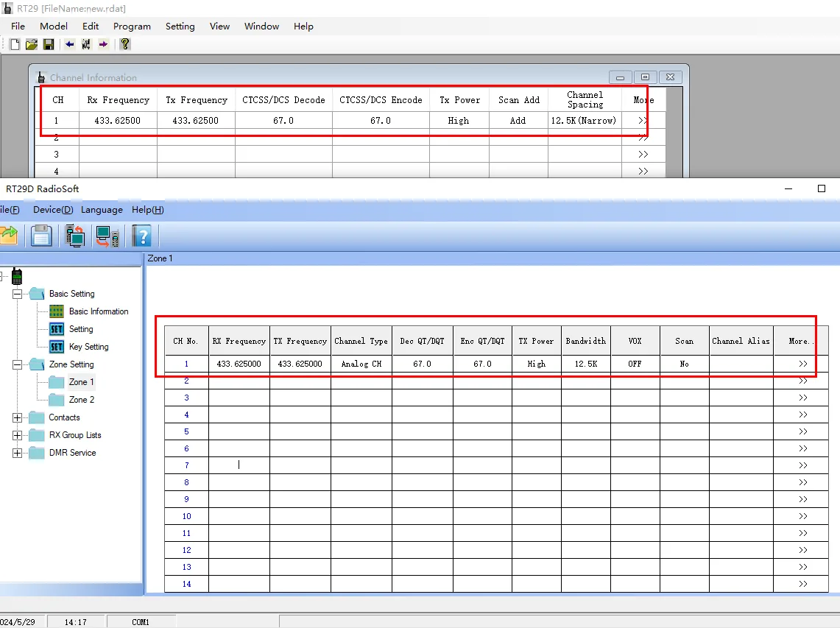Click the yellow question mark help icon in RT29
The image size is (840, 628).
click(x=125, y=44)
